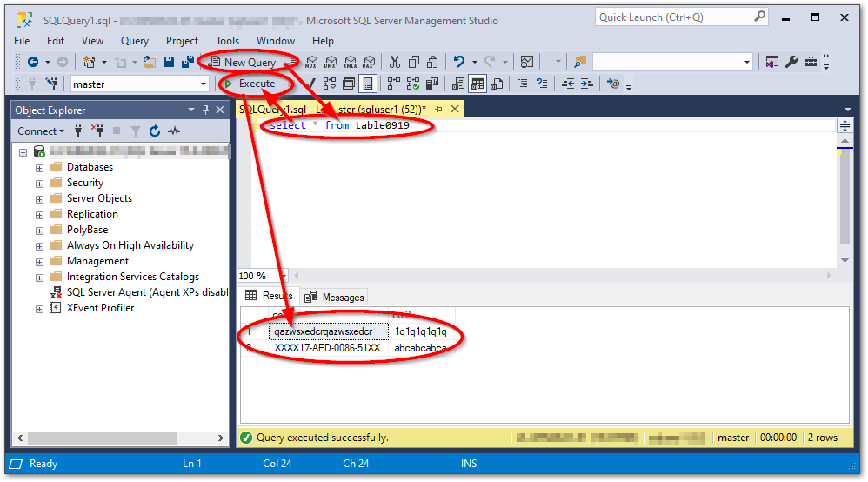Click the Save All icon
Image resolution: width=868 pixels, height=482 pixels.
[188, 62]
